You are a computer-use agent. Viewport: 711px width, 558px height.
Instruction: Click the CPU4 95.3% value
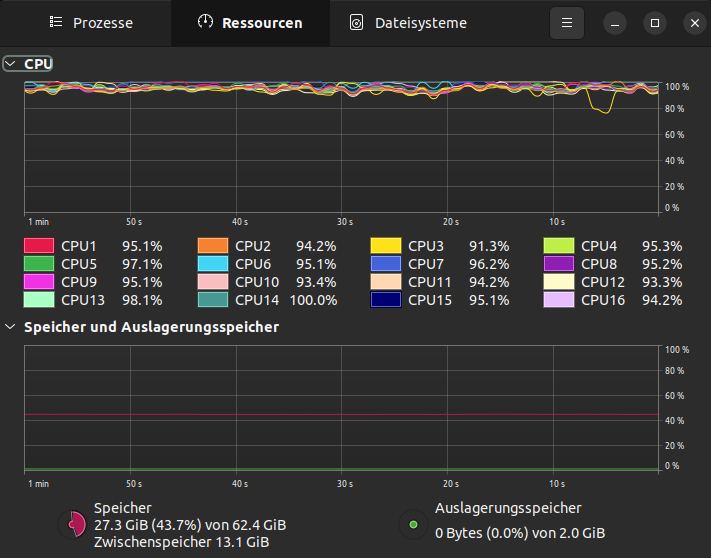pos(662,246)
